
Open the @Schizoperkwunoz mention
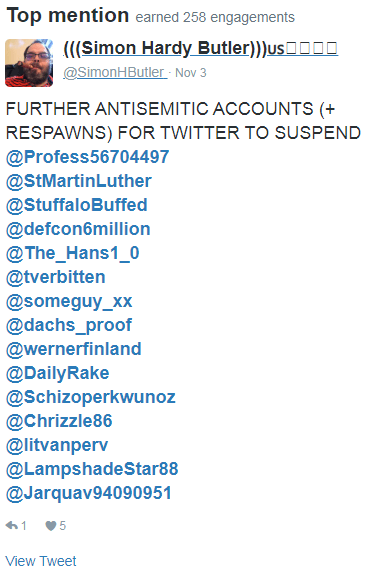91,397
